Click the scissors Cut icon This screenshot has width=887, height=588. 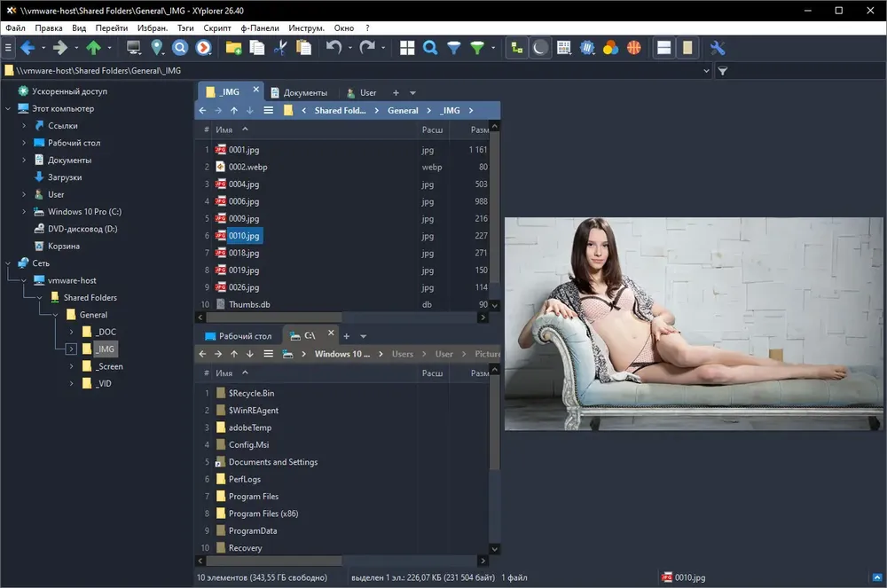[280, 48]
